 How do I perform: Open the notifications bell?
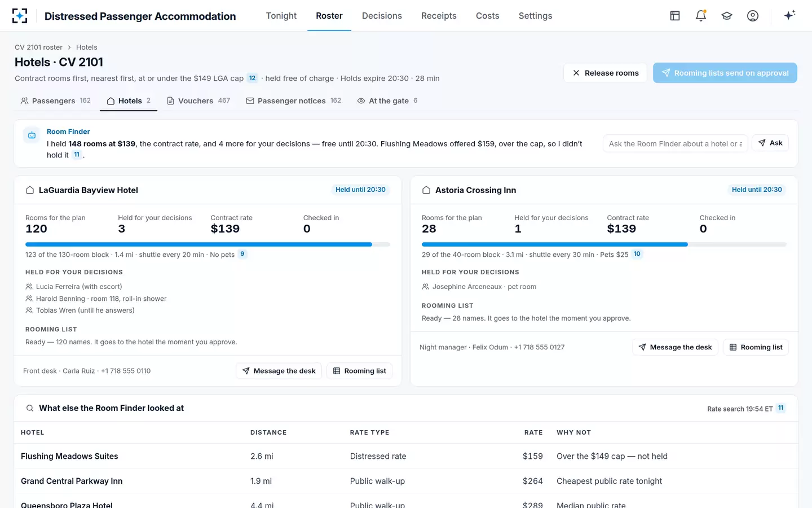click(701, 16)
